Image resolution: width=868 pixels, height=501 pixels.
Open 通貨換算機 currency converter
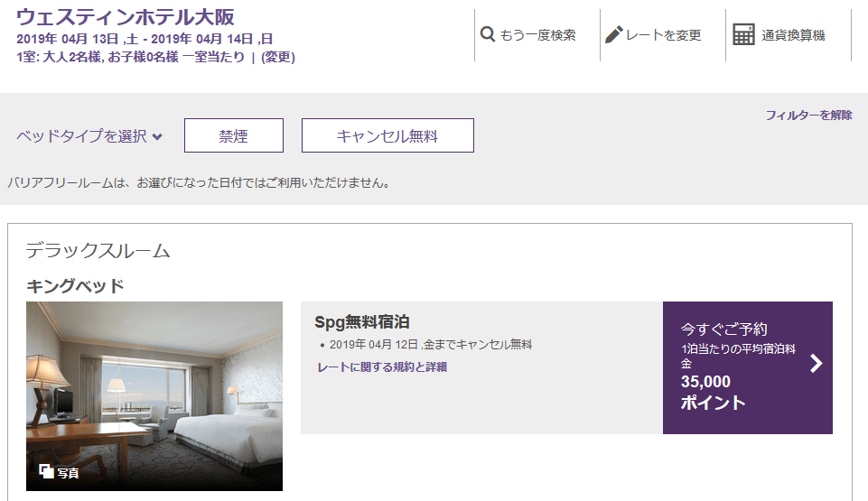click(793, 35)
